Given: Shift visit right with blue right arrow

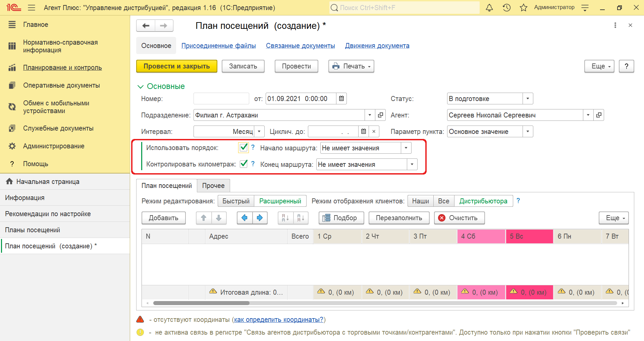Looking at the screenshot, I should 260,218.
